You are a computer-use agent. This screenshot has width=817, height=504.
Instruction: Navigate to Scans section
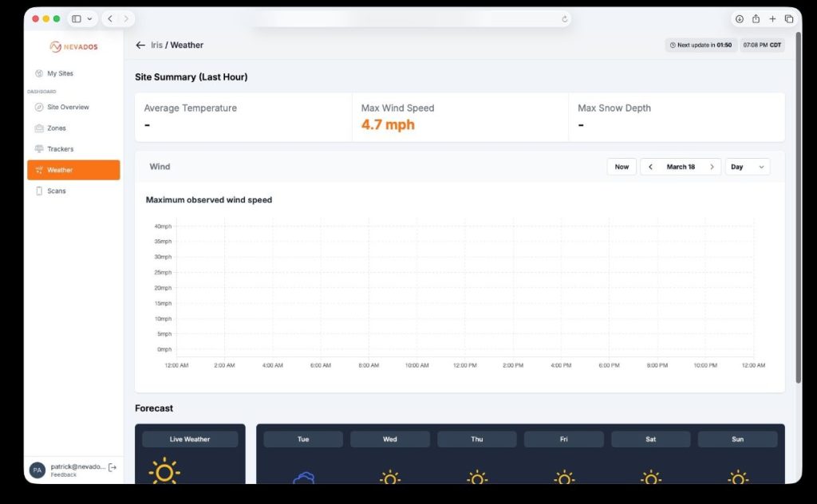[56, 191]
